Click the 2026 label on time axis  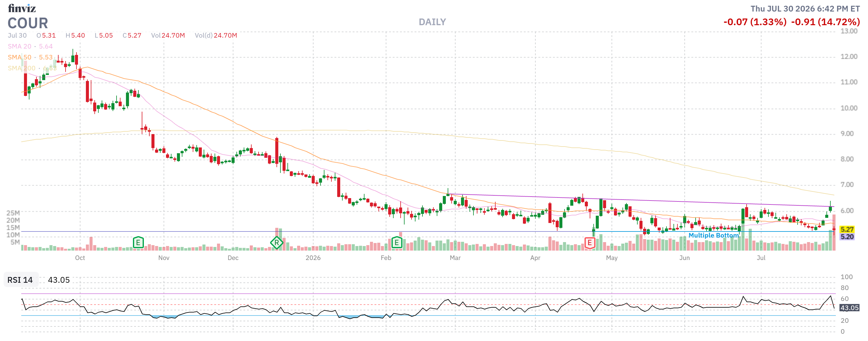(x=313, y=258)
